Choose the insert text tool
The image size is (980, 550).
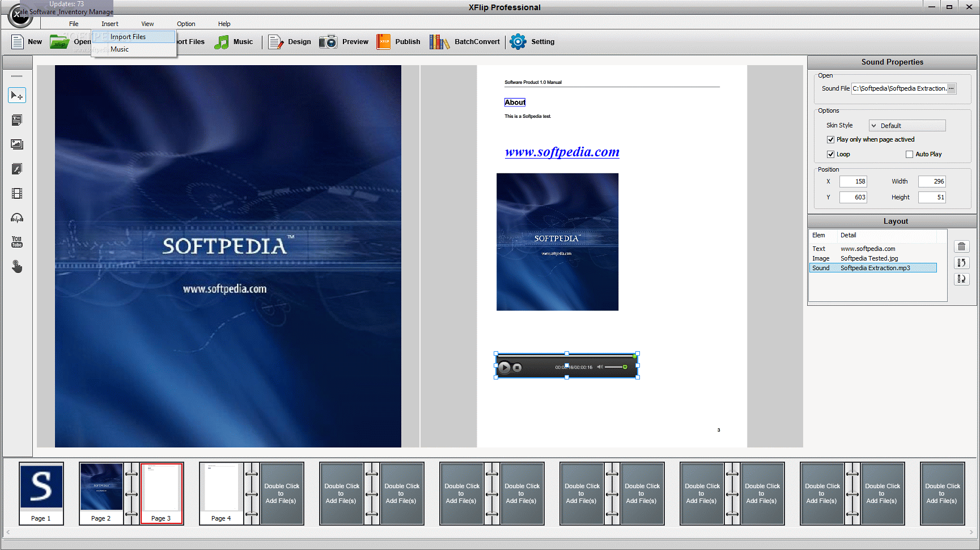pyautogui.click(x=17, y=120)
